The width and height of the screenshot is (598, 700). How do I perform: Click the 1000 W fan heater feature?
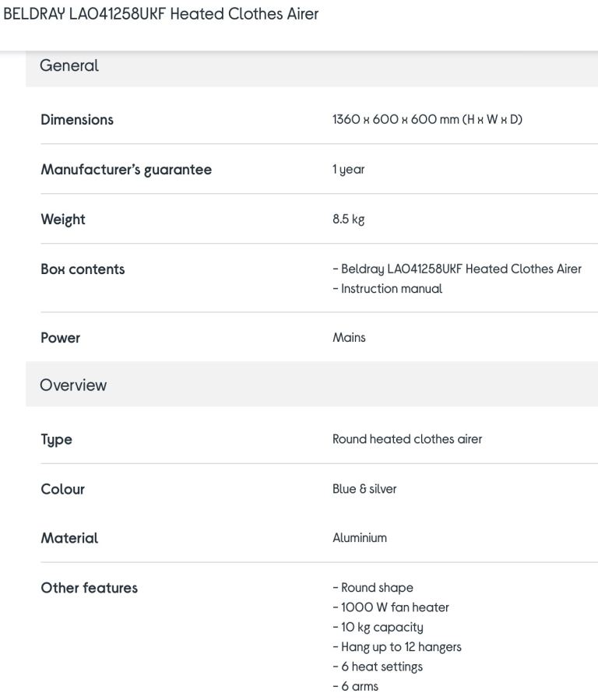point(390,607)
